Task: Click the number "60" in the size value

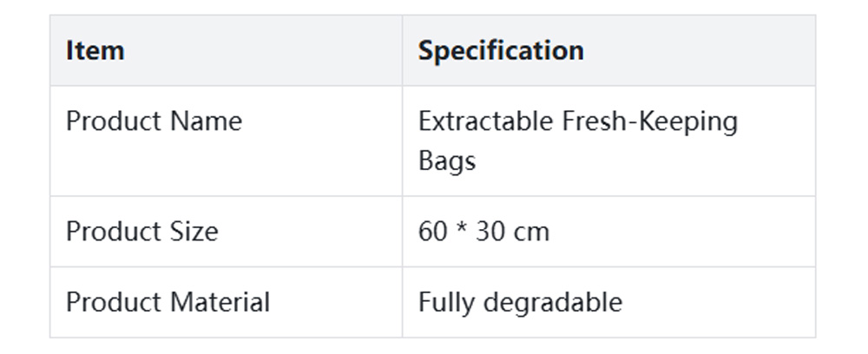Action: [x=431, y=232]
